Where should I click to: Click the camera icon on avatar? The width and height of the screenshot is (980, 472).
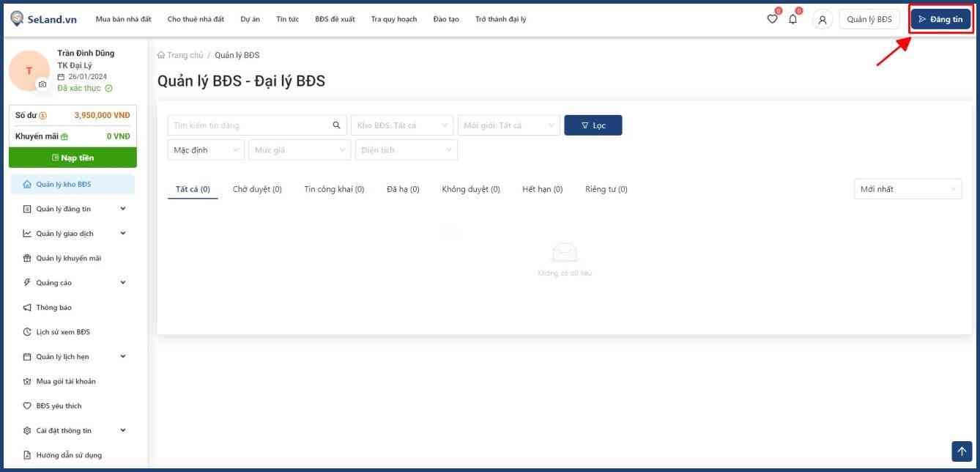[x=42, y=84]
